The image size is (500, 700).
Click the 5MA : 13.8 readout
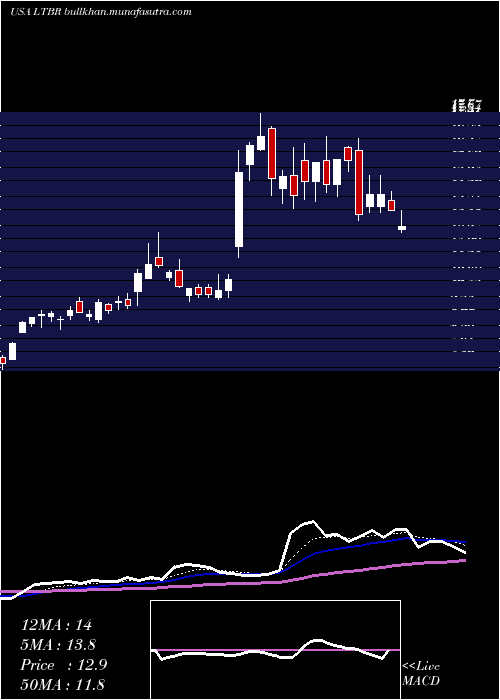click(58, 645)
